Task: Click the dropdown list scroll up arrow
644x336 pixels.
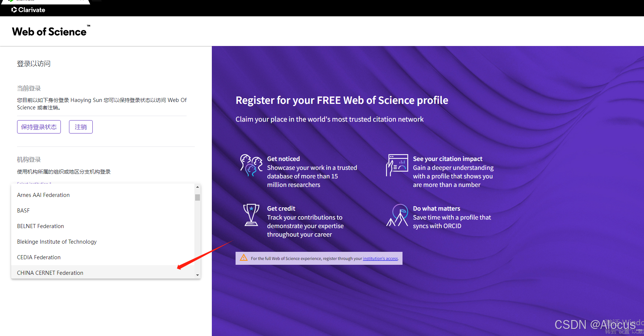Action: click(x=197, y=187)
